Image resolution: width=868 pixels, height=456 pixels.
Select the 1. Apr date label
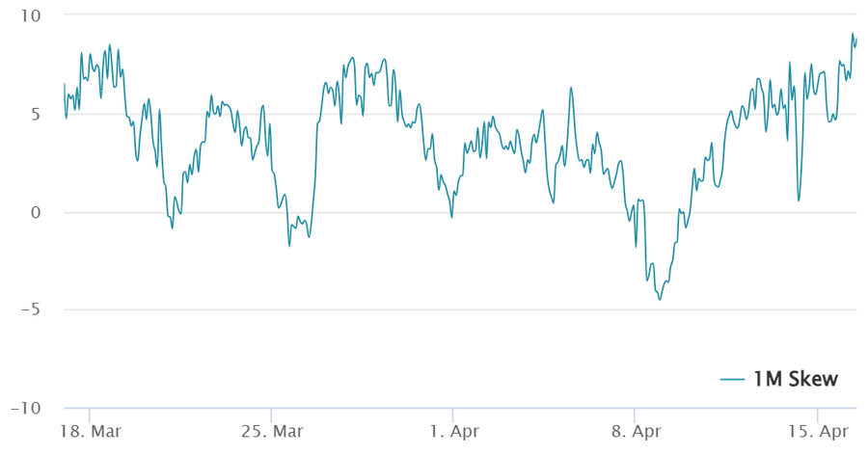454,431
